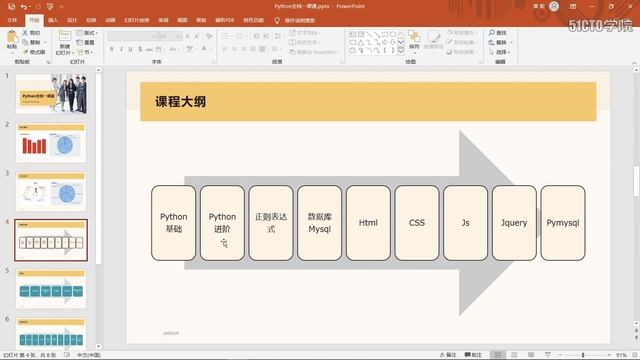Collapse the ribbon with the chevron
640x360 pixels.
coord(634,63)
